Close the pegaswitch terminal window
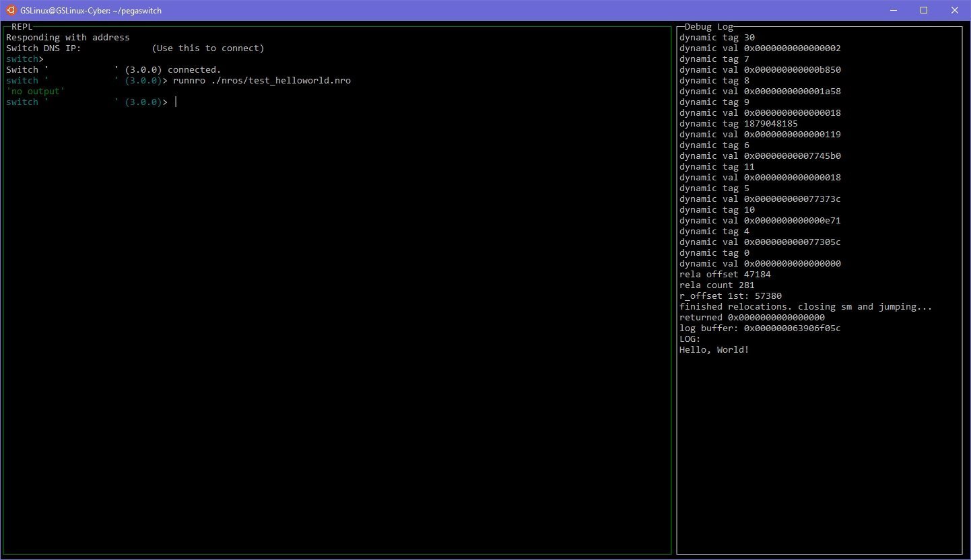 pos(955,10)
